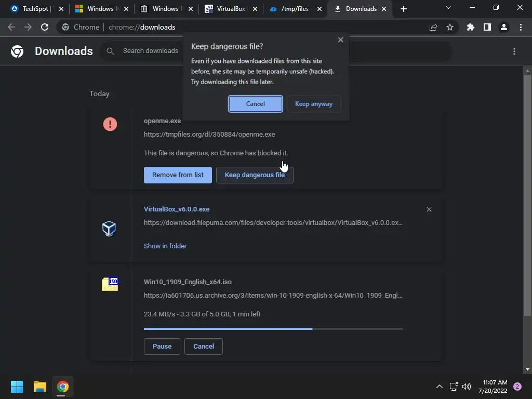This screenshot has width=532, height=399.
Task: Click Cancel in the dangerous file dialog
Action: [x=255, y=104]
